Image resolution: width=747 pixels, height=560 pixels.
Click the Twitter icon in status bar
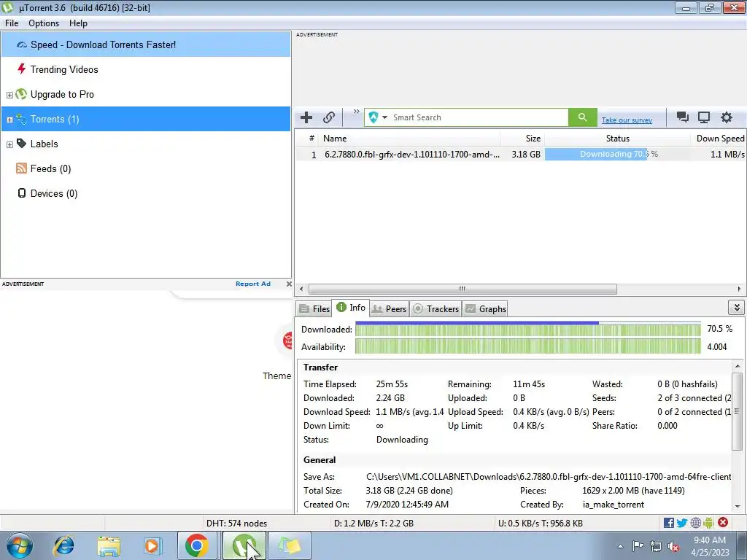point(682,523)
